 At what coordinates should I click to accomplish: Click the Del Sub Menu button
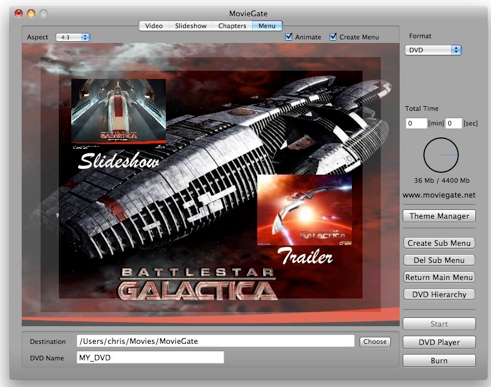point(439,260)
